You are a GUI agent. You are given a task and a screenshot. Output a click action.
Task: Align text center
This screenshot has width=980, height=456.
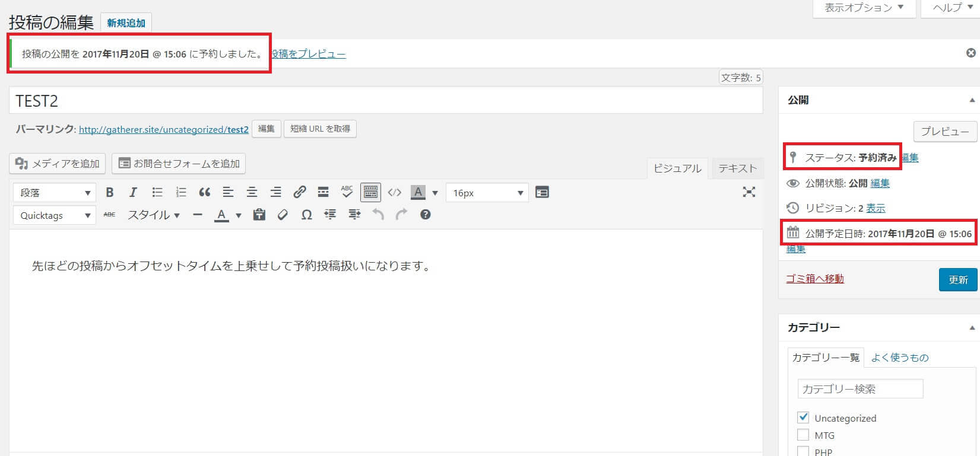click(x=252, y=192)
